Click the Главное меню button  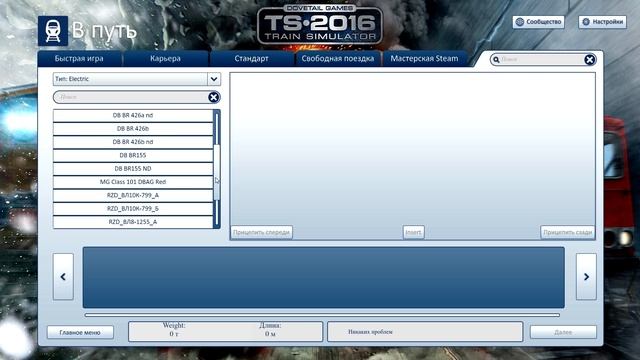(80, 332)
